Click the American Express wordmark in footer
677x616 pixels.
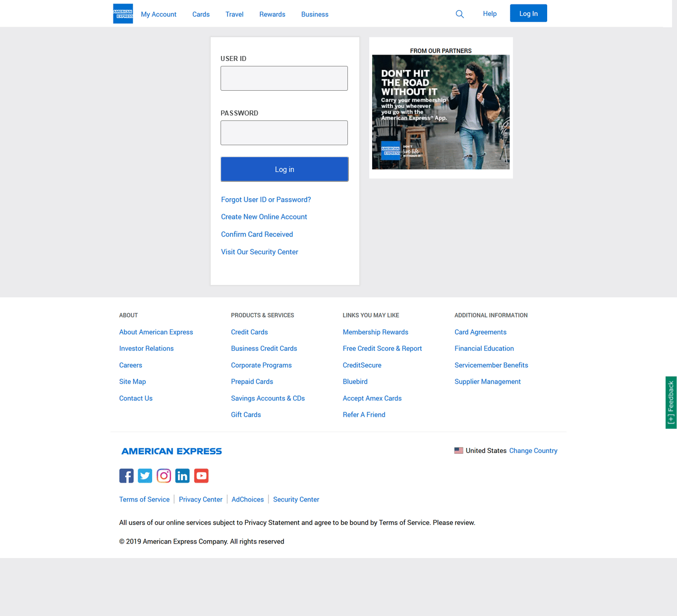(x=171, y=451)
